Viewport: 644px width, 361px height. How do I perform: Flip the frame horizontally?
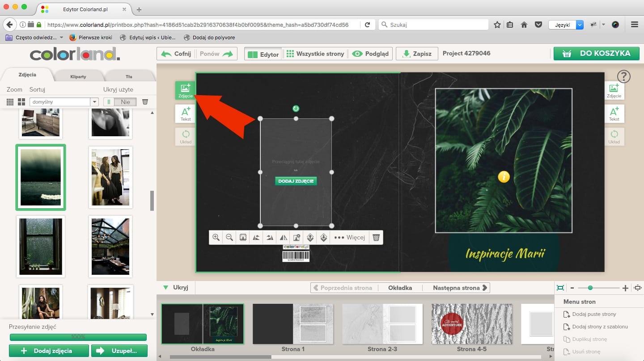click(283, 238)
